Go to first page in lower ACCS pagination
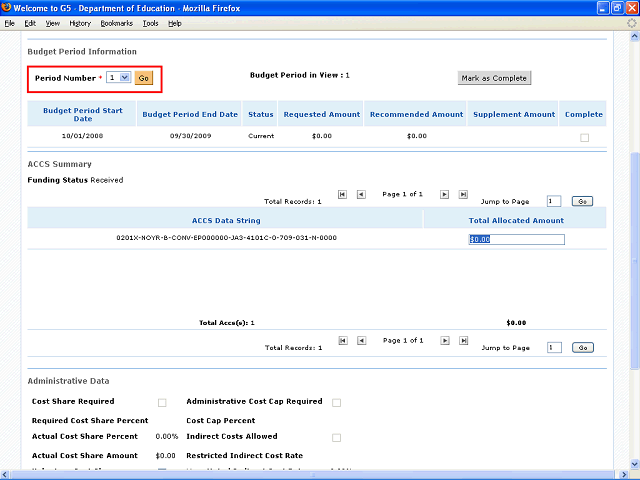 (343, 341)
